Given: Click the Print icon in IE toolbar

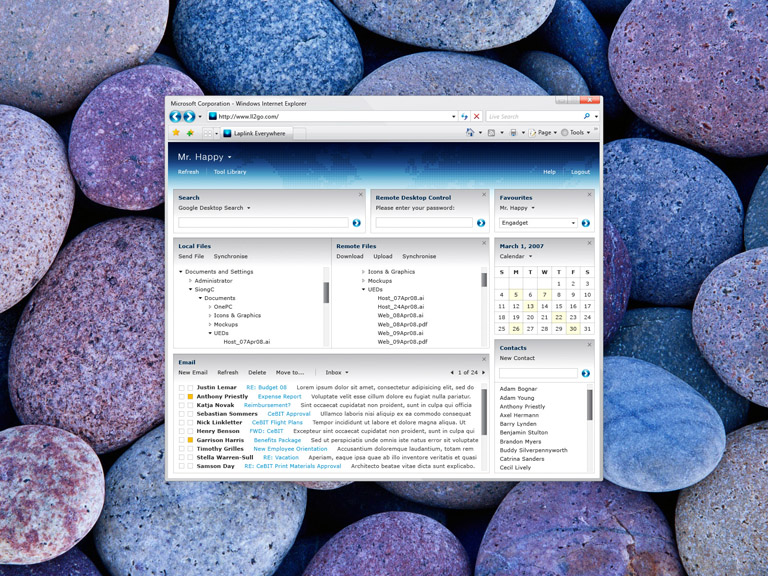Looking at the screenshot, I should point(513,133).
